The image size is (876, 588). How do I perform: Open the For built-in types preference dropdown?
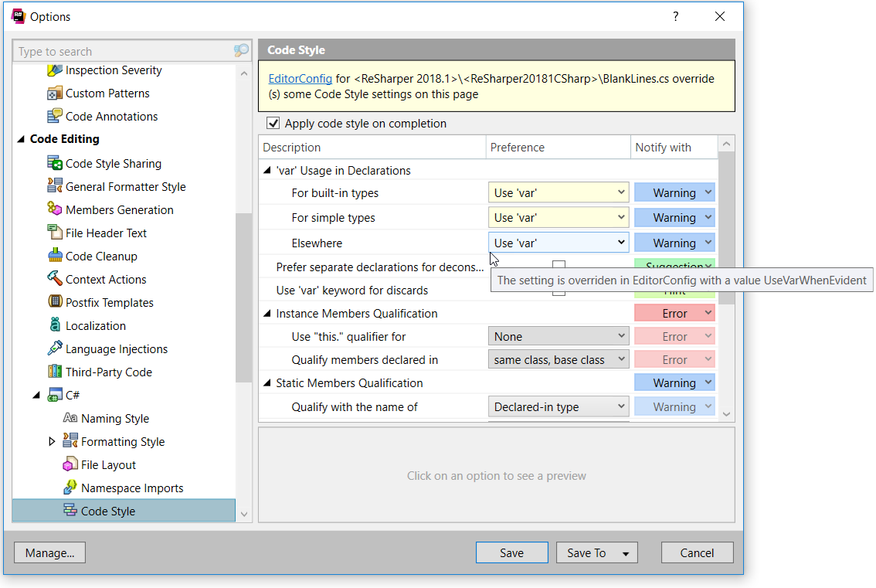click(x=558, y=192)
